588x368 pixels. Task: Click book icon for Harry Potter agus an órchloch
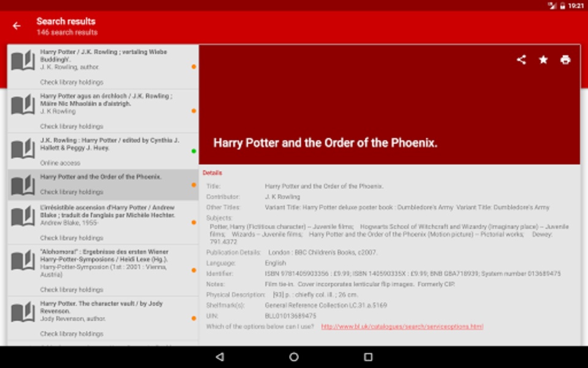coord(23,105)
